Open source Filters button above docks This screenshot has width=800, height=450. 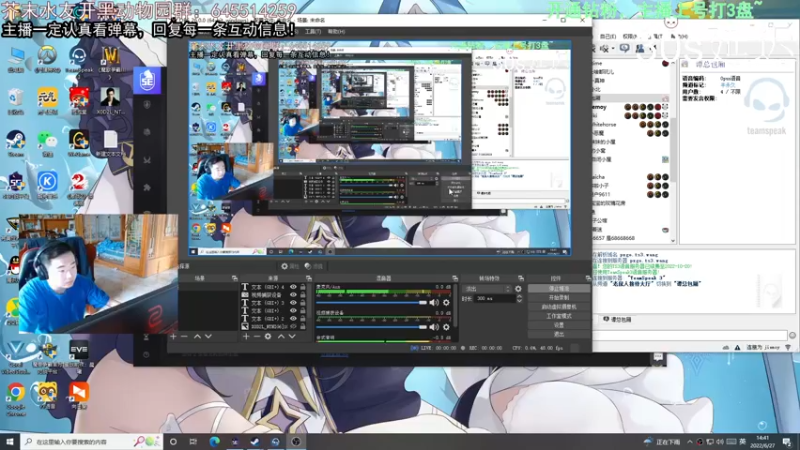tap(314, 266)
